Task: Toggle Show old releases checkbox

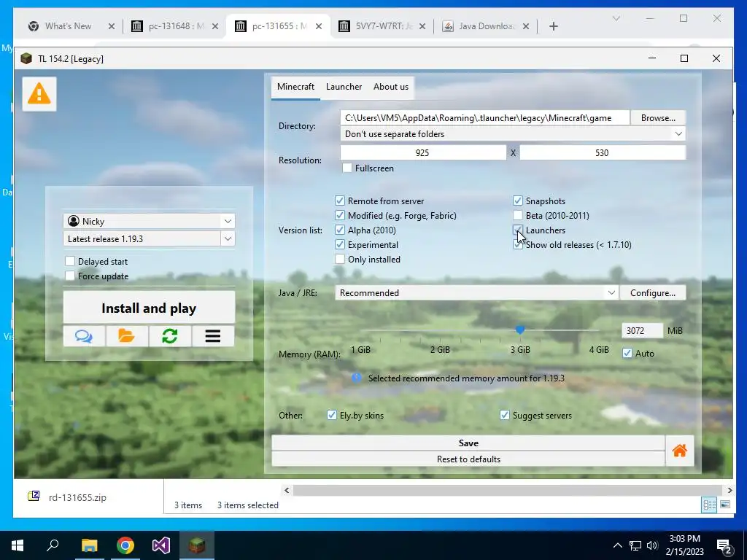Action: coord(518,245)
